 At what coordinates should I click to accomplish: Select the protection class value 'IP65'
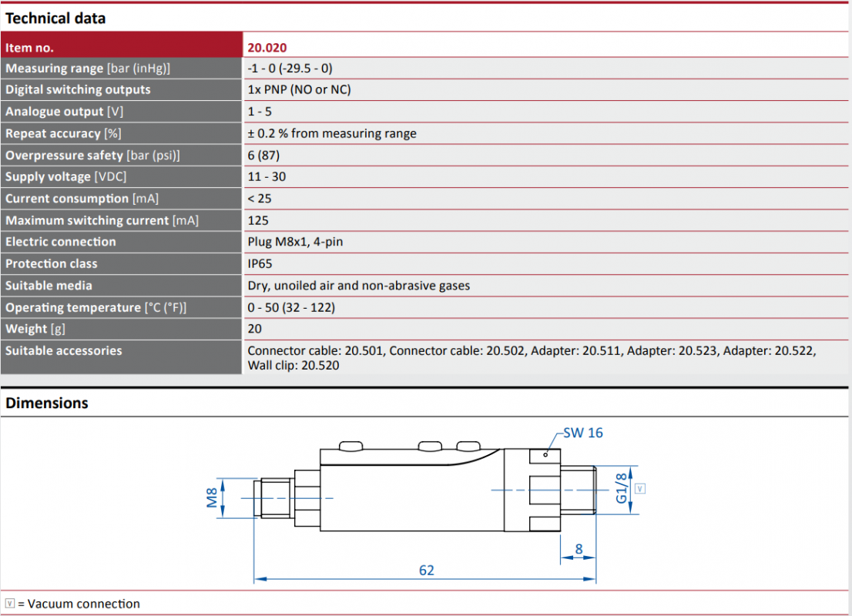[260, 264]
